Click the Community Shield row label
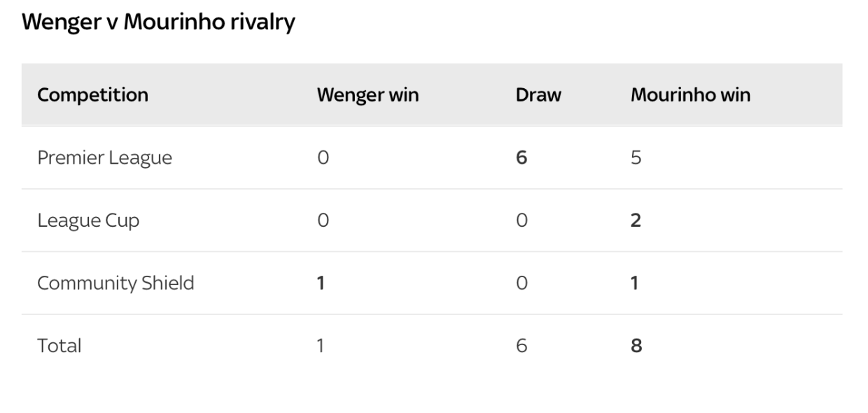Image resolution: width=868 pixels, height=413 pixels. [115, 283]
